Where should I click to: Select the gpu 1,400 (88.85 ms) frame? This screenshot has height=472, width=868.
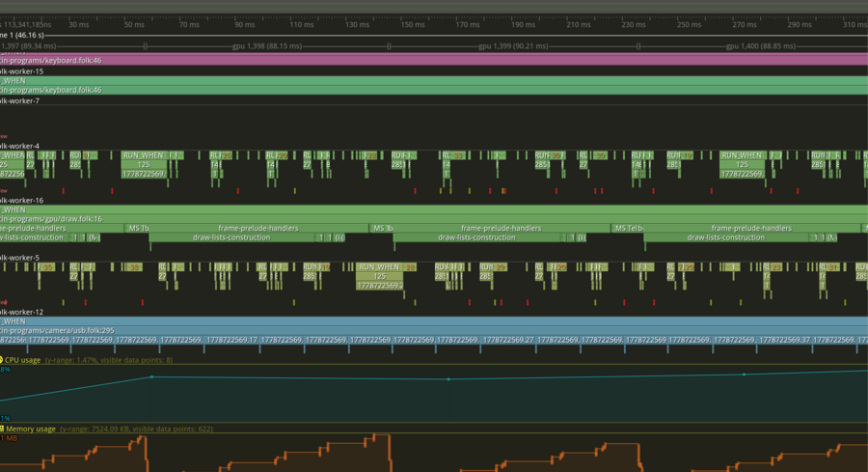(761, 46)
